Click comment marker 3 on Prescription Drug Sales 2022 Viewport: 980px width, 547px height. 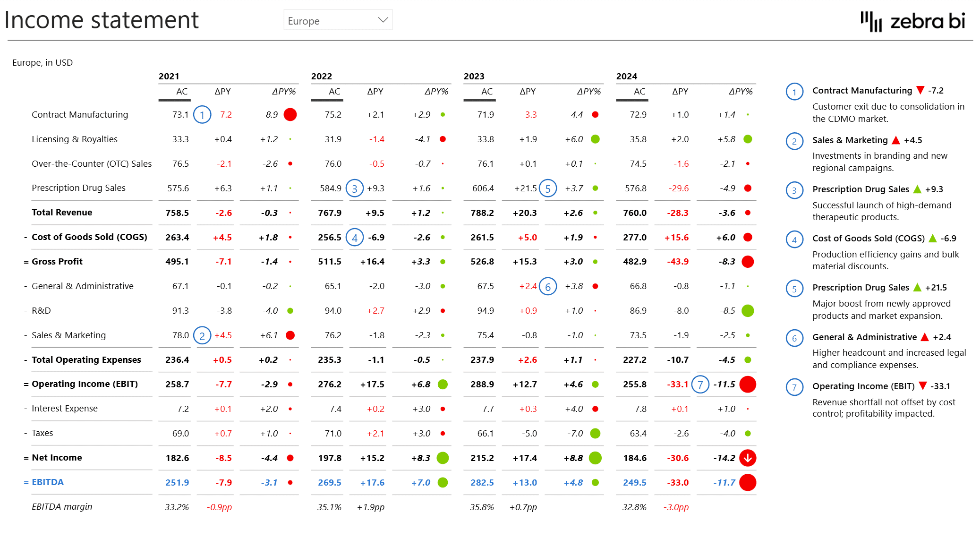(355, 188)
